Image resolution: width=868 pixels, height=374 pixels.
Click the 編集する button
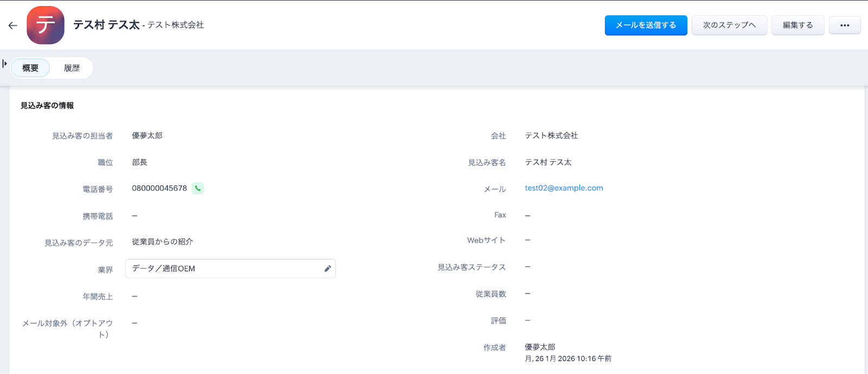tap(797, 26)
